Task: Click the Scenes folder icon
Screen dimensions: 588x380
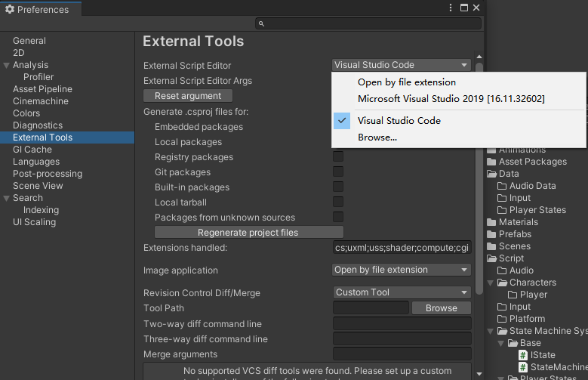Action: point(491,246)
